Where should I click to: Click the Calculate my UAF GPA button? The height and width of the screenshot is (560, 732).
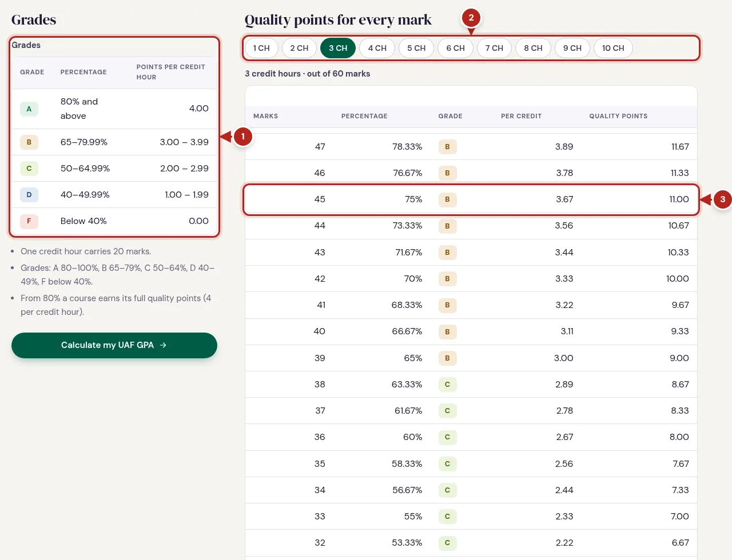[114, 345]
